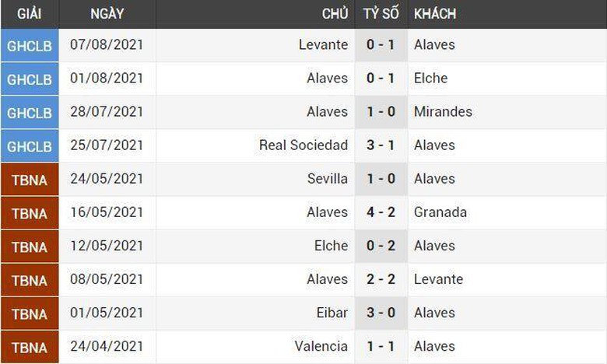Select the 24/04/2021 date cell

click(107, 346)
